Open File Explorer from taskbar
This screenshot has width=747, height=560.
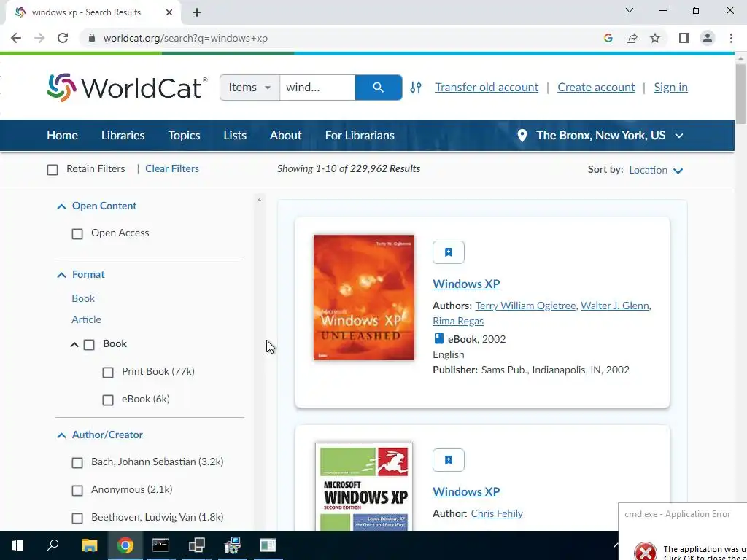pyautogui.click(x=89, y=545)
